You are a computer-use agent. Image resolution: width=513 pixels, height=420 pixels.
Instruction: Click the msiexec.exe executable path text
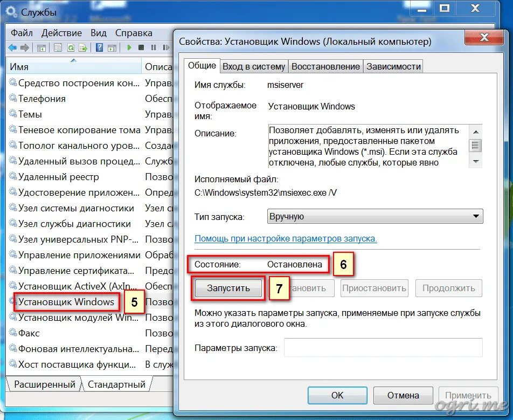[x=265, y=192]
